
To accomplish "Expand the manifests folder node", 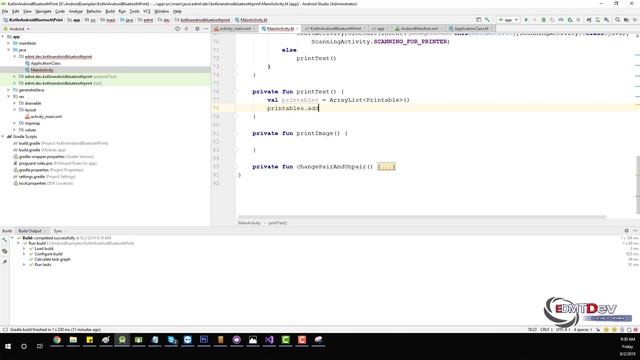I will (9, 43).
